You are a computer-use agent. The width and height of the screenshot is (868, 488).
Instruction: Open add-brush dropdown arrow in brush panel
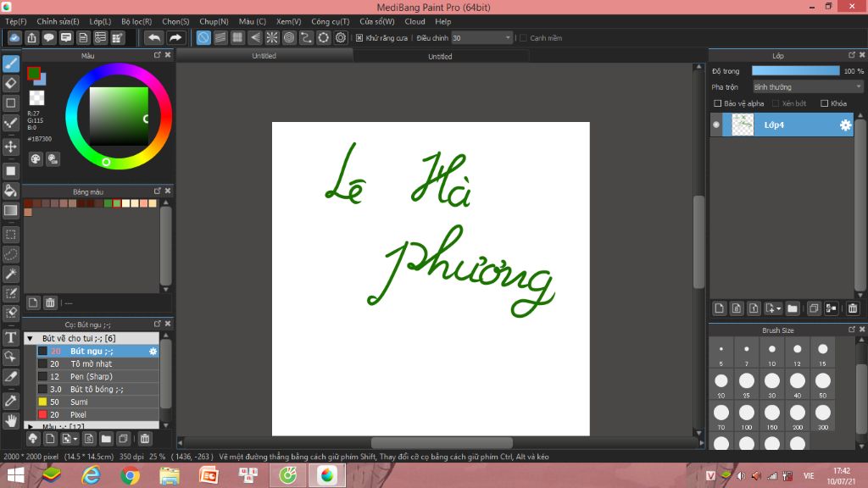click(x=75, y=439)
